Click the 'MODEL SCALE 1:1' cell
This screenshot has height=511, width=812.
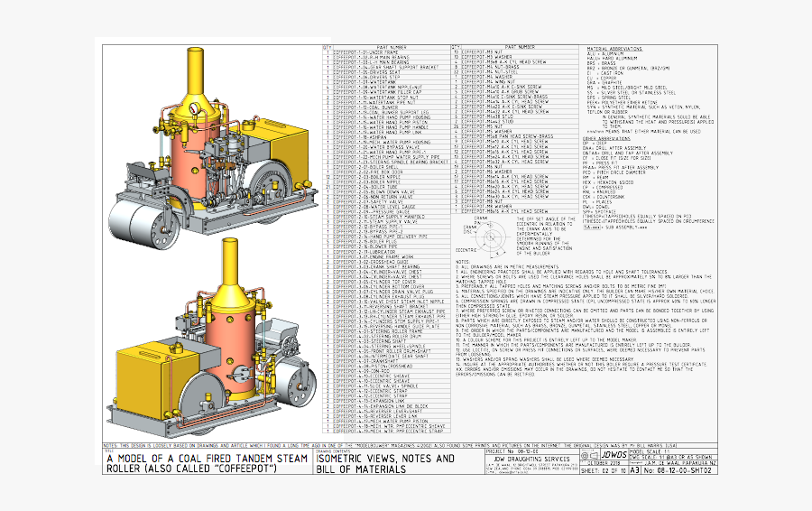(673, 451)
